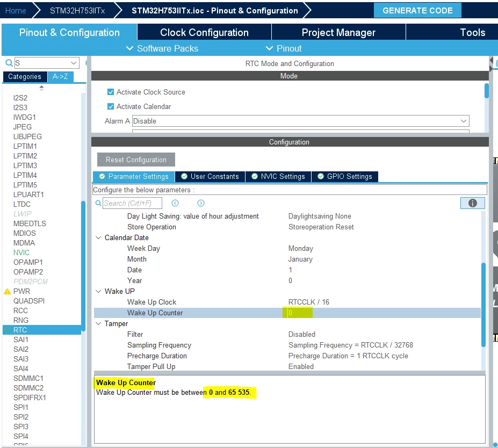Select QUADSPI in the peripheral list

coord(29,301)
